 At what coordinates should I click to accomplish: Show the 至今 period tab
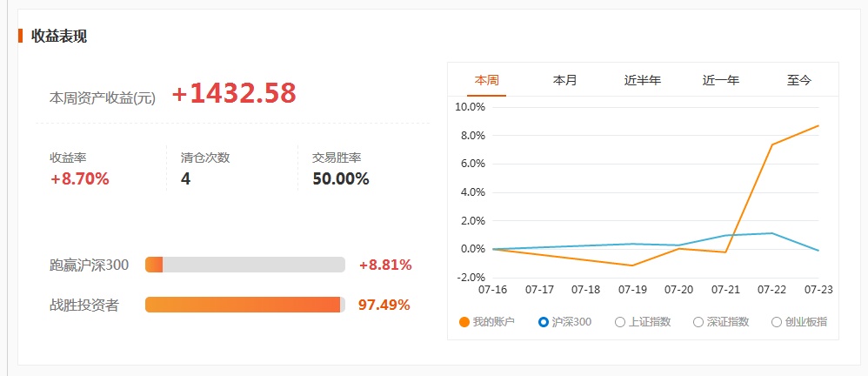(x=798, y=80)
